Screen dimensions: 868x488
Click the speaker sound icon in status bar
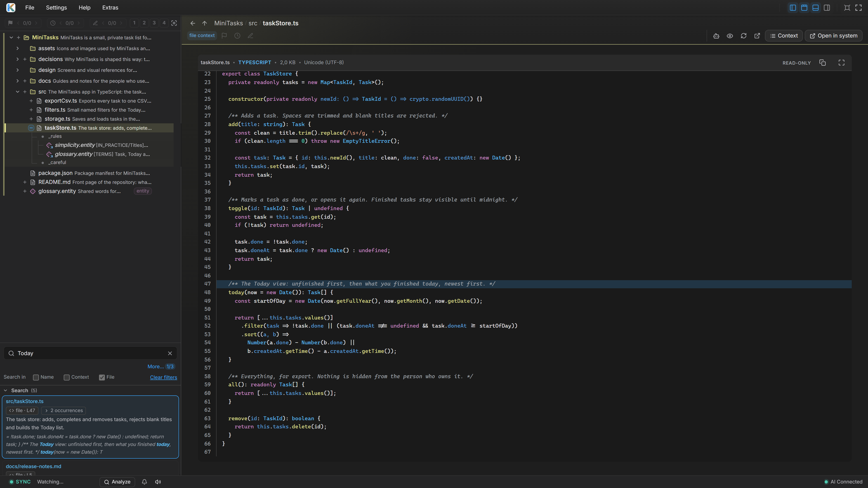pyautogui.click(x=158, y=482)
